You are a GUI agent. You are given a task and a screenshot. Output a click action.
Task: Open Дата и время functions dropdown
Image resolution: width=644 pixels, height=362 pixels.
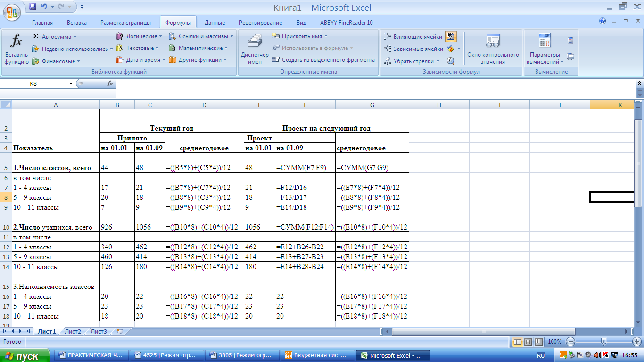163,60
